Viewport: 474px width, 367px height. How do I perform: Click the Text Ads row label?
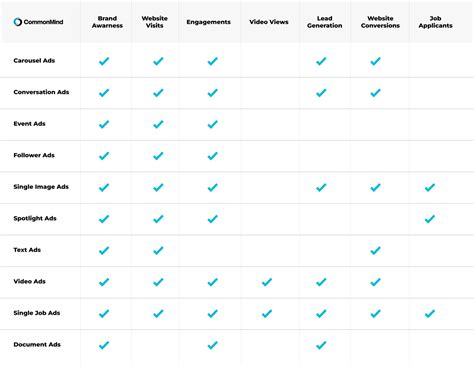(x=27, y=250)
